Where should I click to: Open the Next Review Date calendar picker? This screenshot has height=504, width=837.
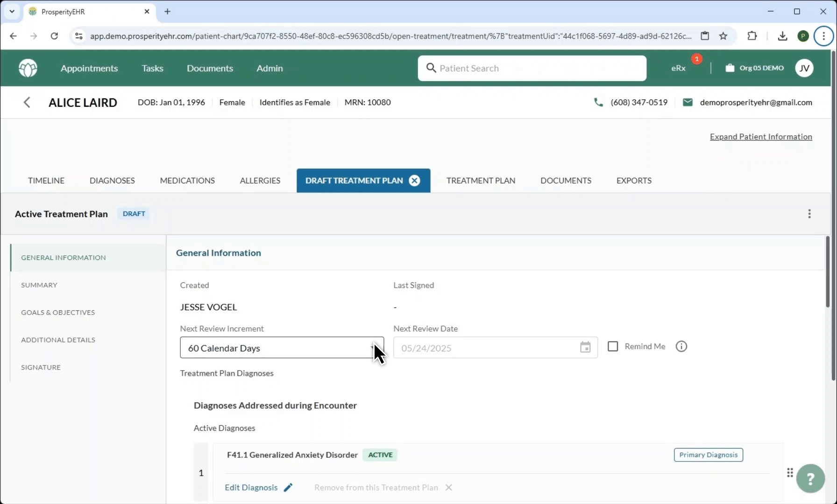[585, 348]
